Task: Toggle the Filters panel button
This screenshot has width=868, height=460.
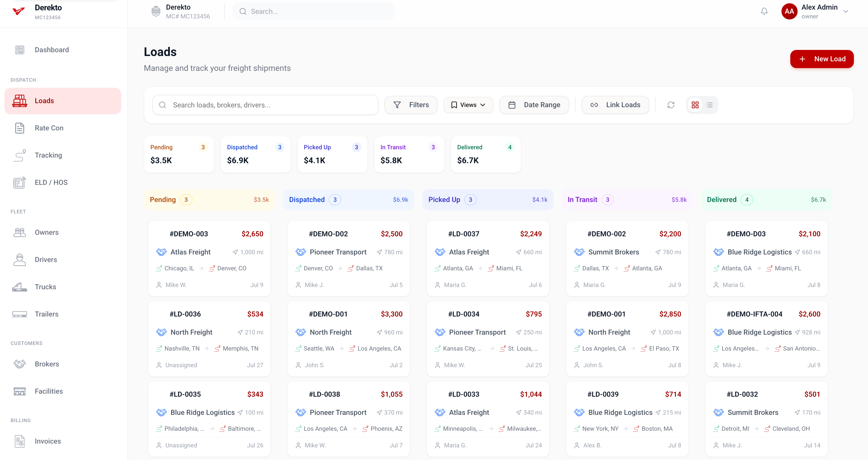Action: tap(411, 105)
